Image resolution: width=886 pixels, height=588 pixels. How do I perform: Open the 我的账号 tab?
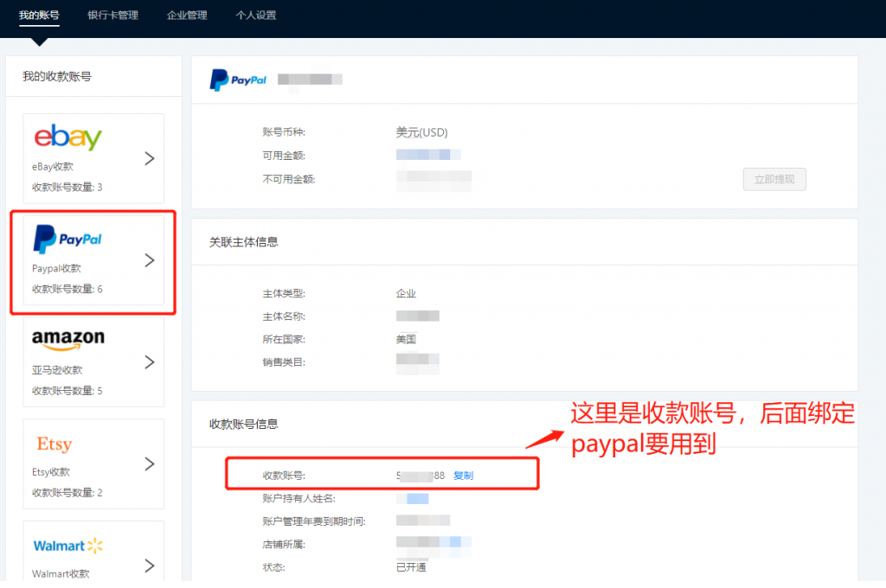(39, 16)
